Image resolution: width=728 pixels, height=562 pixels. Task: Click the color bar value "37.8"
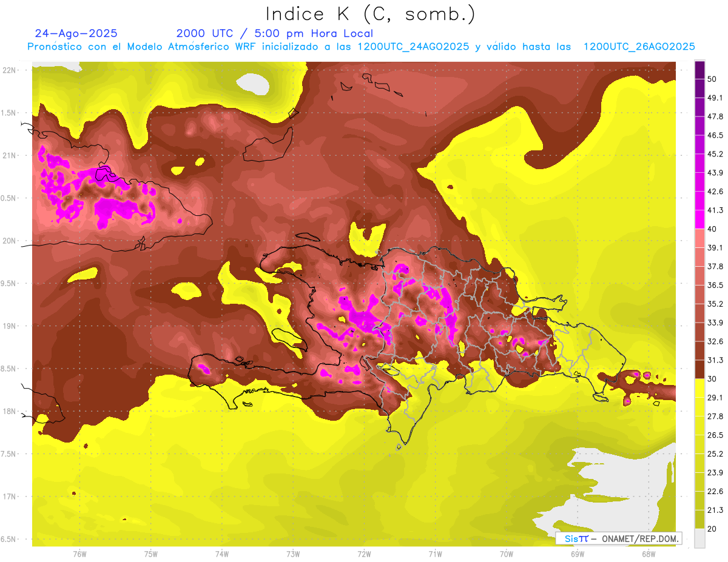pyautogui.click(x=715, y=266)
